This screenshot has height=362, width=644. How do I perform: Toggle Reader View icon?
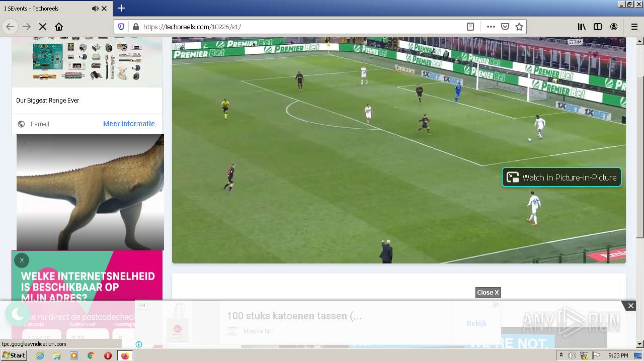coord(470,27)
